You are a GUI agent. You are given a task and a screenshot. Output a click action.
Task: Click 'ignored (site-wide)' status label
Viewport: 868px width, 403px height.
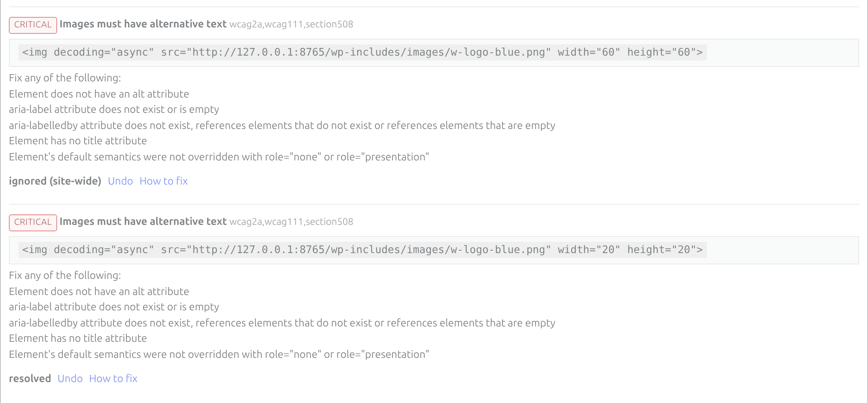[x=55, y=181]
